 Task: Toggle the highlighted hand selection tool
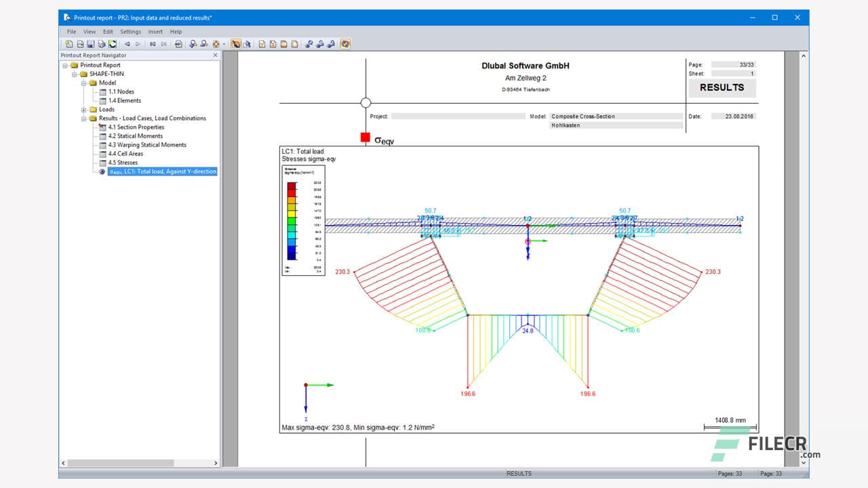click(236, 44)
